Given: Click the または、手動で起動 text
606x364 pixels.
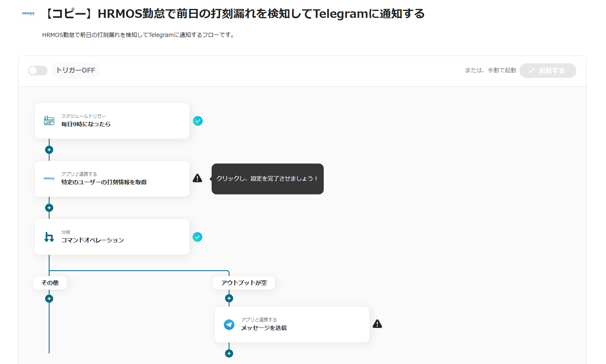Looking at the screenshot, I should 491,71.
